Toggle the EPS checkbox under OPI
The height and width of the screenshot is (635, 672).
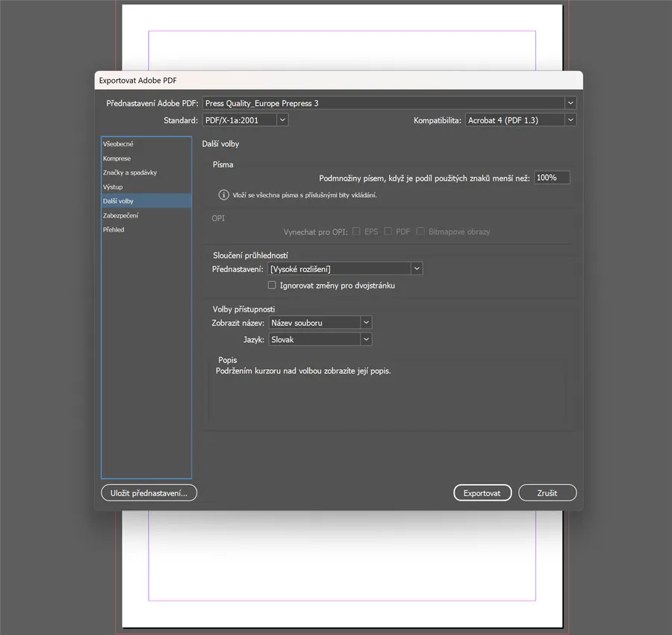(x=356, y=232)
